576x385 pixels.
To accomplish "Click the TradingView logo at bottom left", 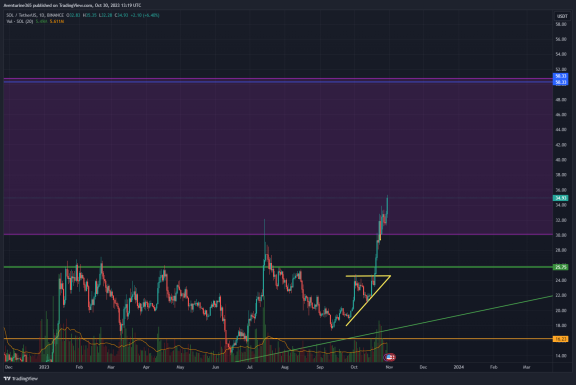I will [x=21, y=378].
